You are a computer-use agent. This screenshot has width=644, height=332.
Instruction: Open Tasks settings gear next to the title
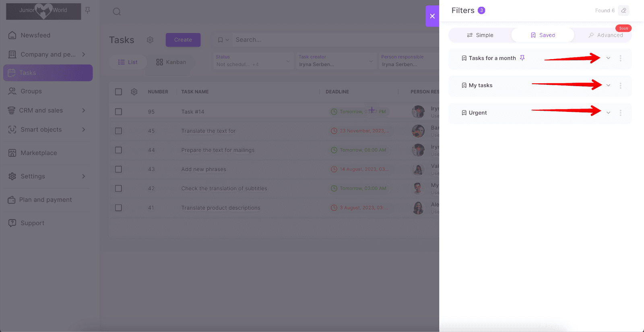click(150, 40)
